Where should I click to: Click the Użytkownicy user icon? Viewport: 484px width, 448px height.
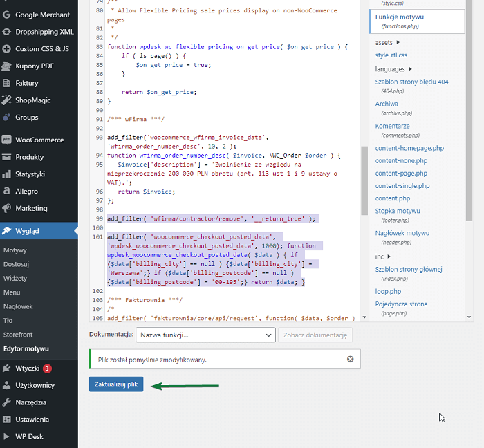click(x=6, y=385)
